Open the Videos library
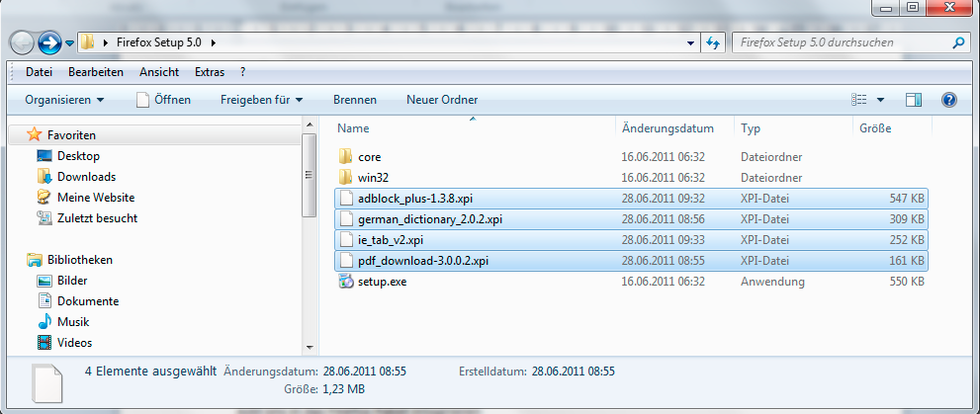 [74, 343]
